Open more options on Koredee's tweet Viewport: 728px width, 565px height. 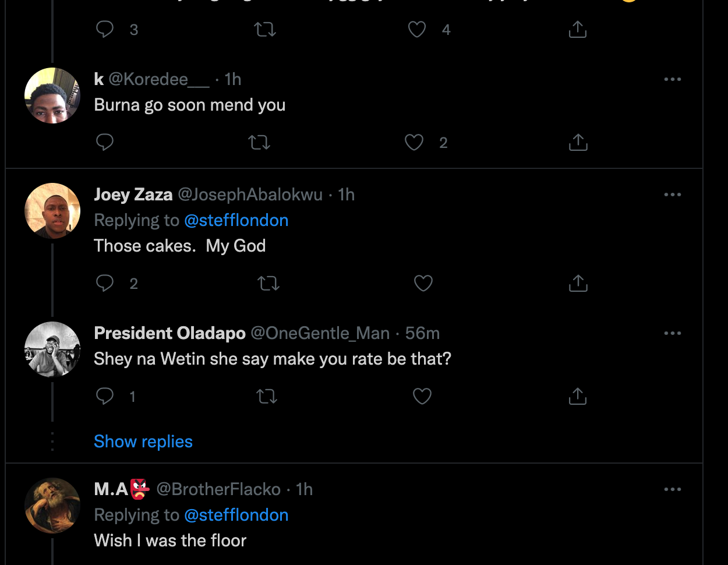coord(672,79)
